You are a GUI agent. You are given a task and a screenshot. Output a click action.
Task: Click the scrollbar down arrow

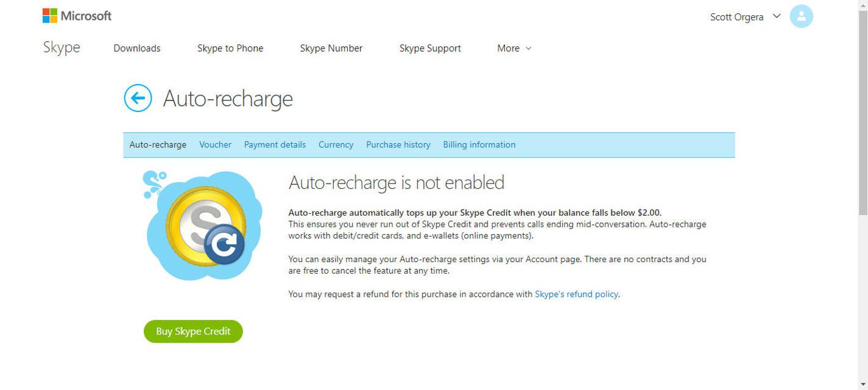coord(863,385)
